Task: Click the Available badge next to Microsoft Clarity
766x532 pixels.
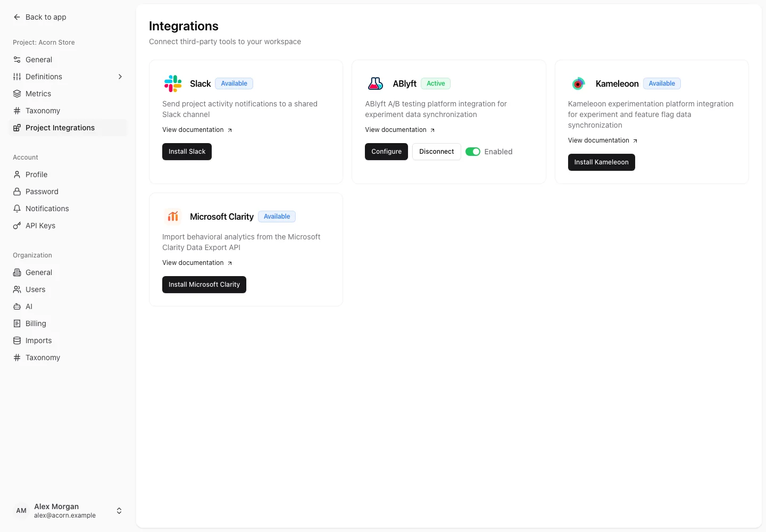Action: [277, 217]
